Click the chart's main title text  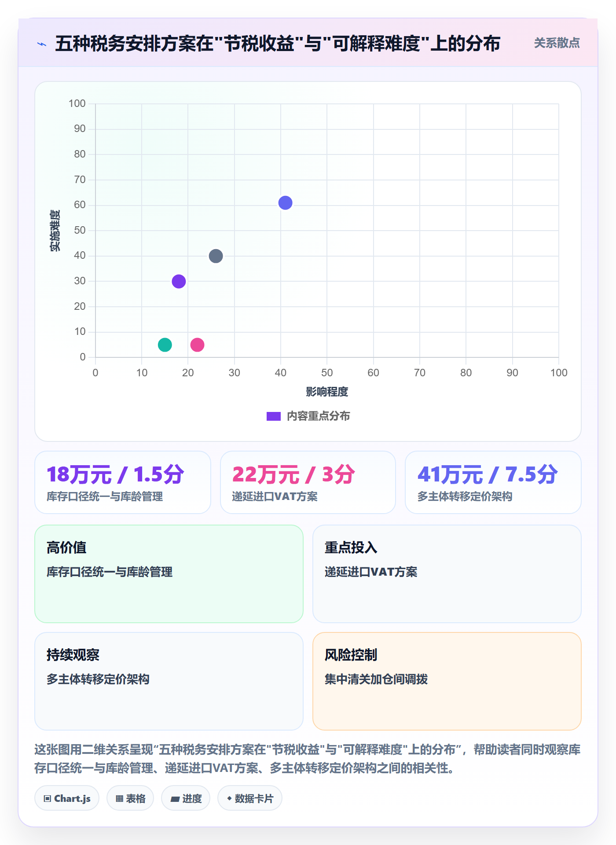tap(278, 44)
